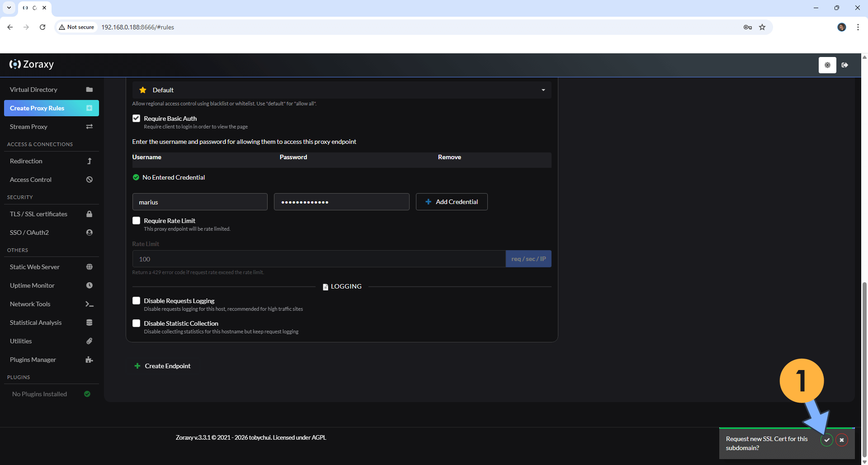Click the username field containing marius
Image resolution: width=868 pixels, height=465 pixels.
click(199, 202)
